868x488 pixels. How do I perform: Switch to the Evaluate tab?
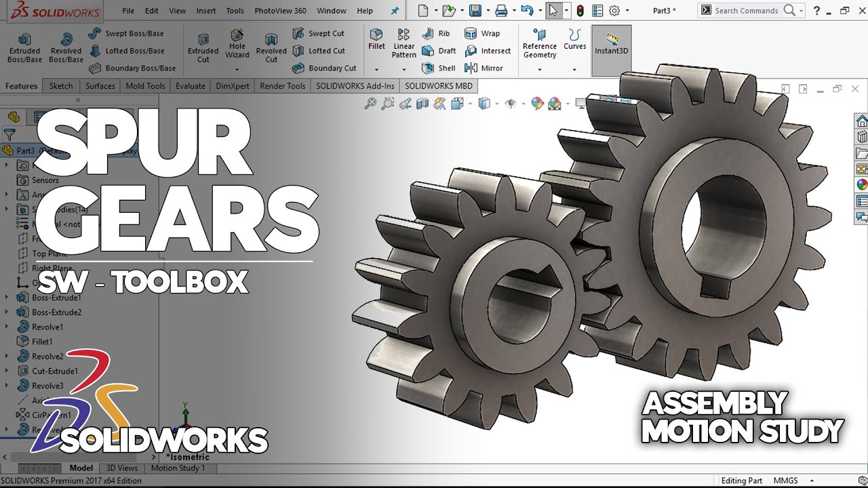click(x=191, y=86)
